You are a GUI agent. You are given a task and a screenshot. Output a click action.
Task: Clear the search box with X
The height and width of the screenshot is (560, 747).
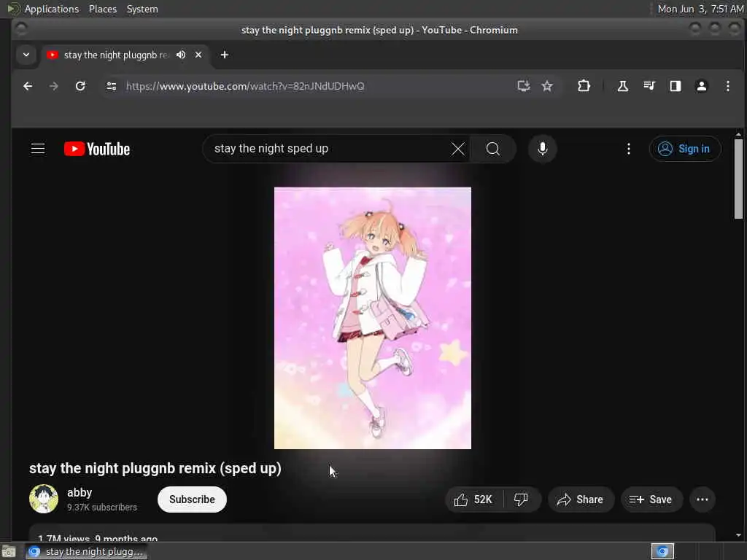(458, 149)
